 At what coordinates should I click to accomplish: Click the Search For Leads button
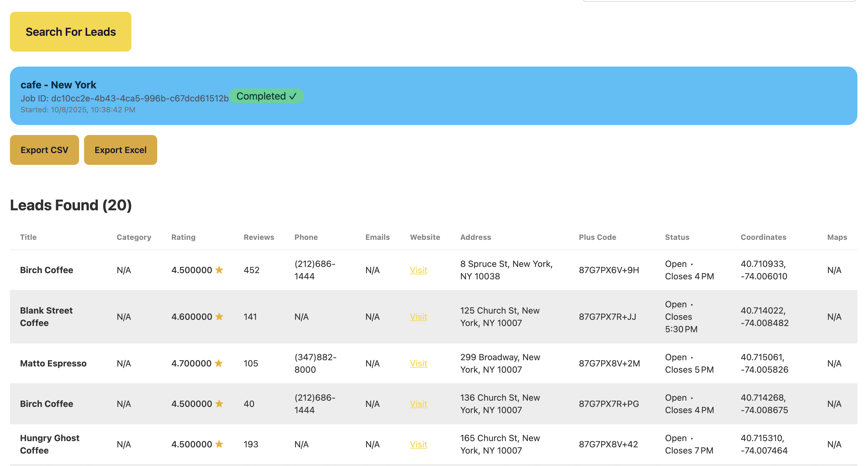click(x=70, y=32)
